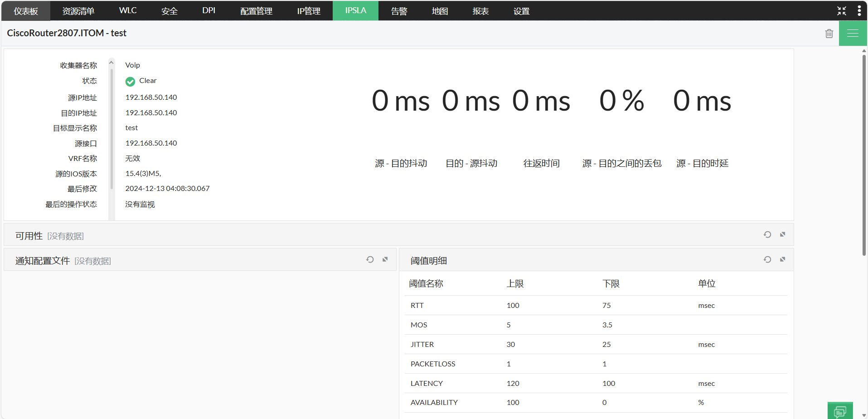Screen dimensions: 868x419
Task: Select the LATENCY threshold row name
Action: (427, 384)
